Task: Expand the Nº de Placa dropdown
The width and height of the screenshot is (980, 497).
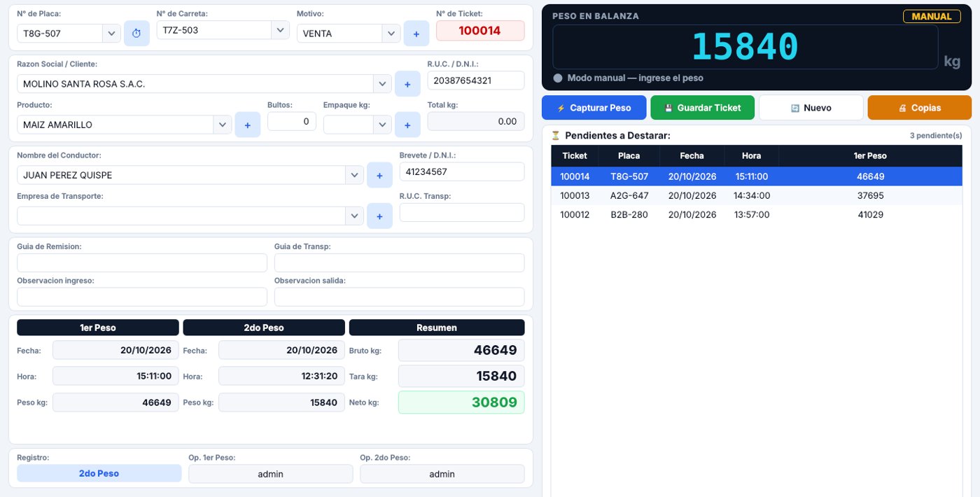Action: point(112,33)
